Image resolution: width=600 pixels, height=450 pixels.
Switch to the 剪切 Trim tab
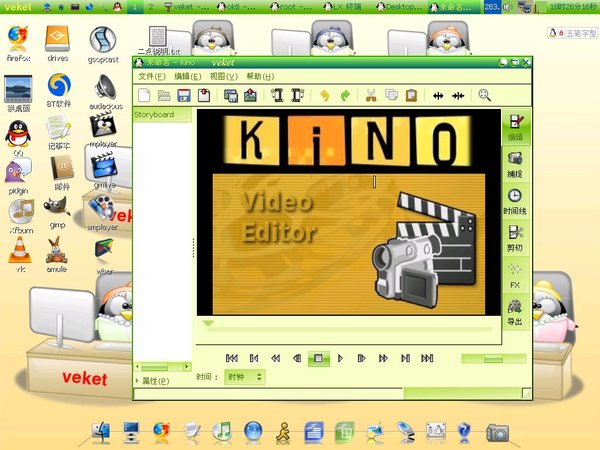pyautogui.click(x=515, y=239)
